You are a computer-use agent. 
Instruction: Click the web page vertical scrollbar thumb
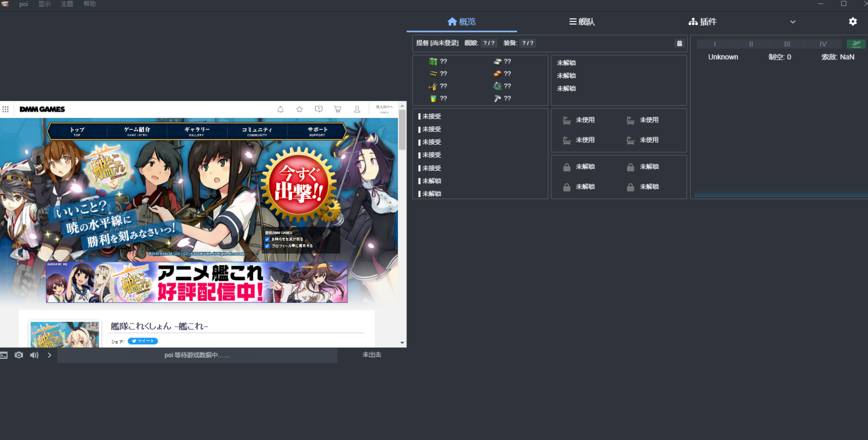402,129
